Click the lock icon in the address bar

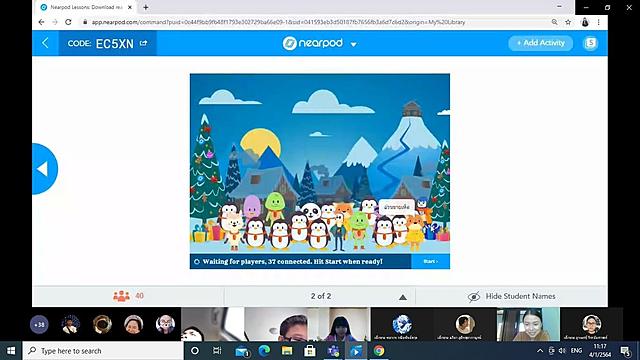click(85, 22)
